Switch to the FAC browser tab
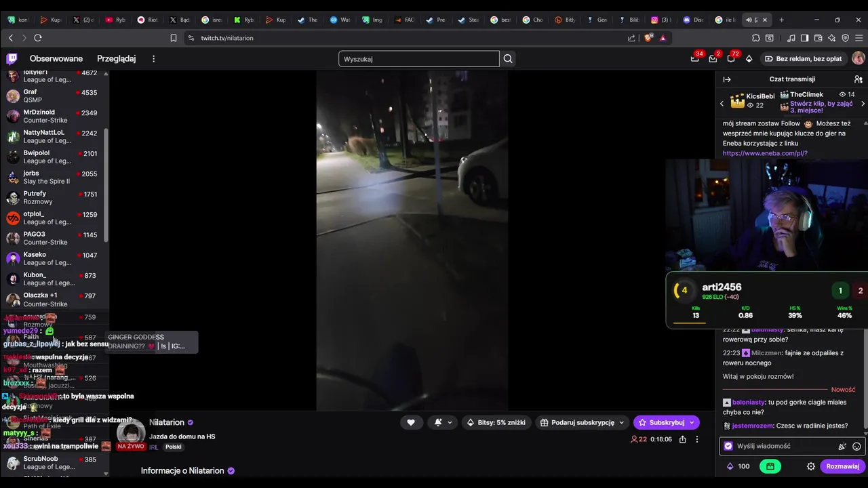 405,20
